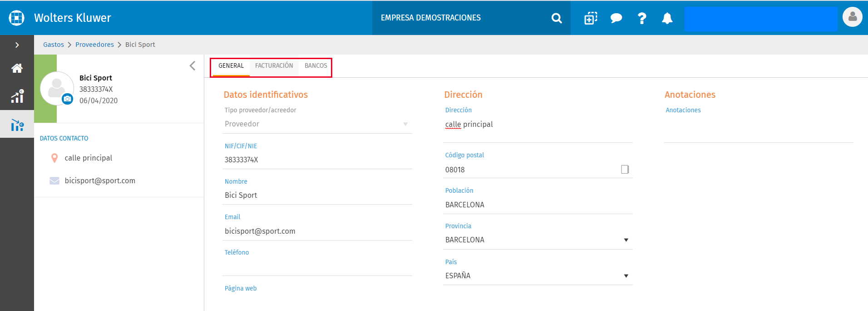Switch to the GENERAL tab
The height and width of the screenshot is (311, 868).
point(231,66)
